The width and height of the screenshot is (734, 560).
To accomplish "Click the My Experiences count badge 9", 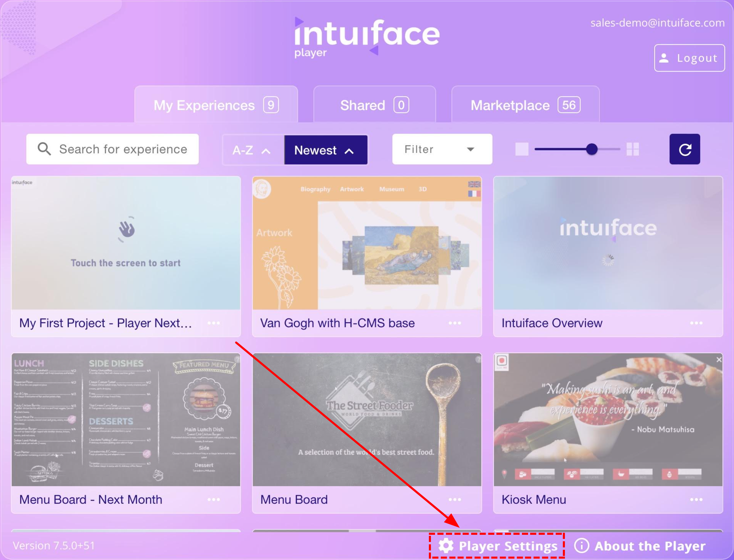I will click(x=271, y=105).
